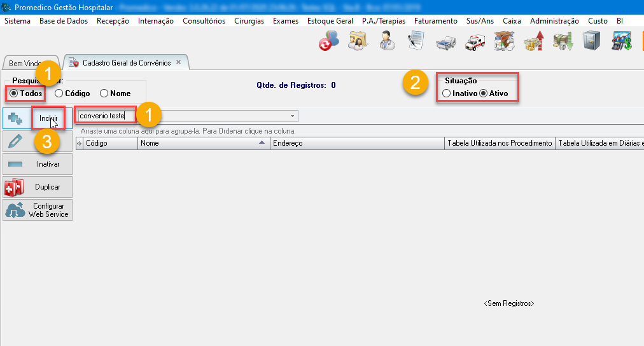
Task: Click the convenio teste search field
Action: pyautogui.click(x=105, y=116)
